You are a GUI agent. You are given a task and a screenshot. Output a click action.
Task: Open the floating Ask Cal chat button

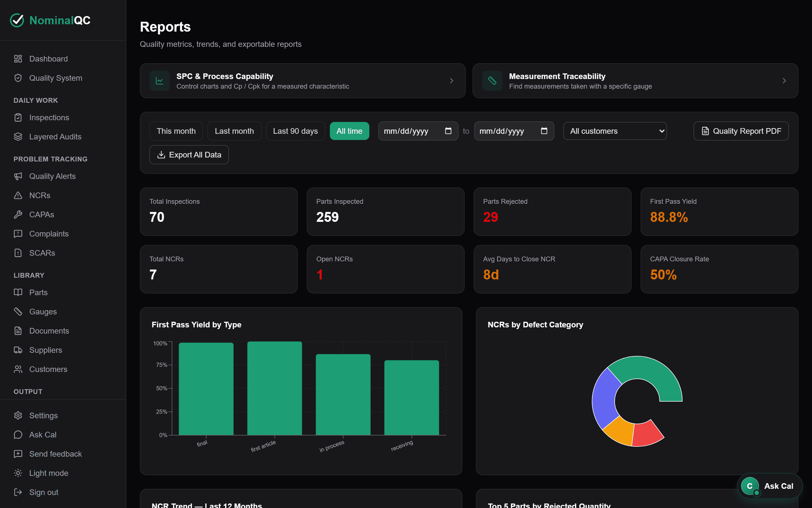[x=770, y=486]
